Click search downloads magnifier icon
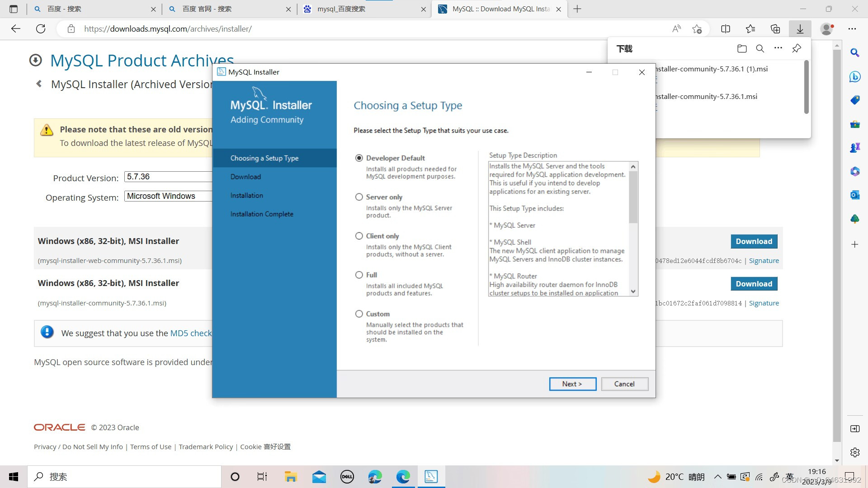Screen dimensions: 868x488 click(760, 49)
